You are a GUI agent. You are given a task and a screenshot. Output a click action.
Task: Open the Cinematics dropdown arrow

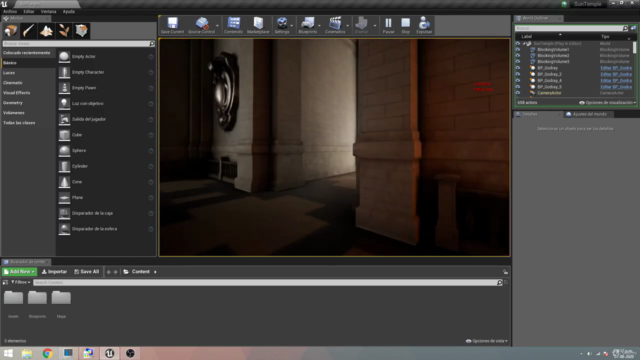[348, 26]
